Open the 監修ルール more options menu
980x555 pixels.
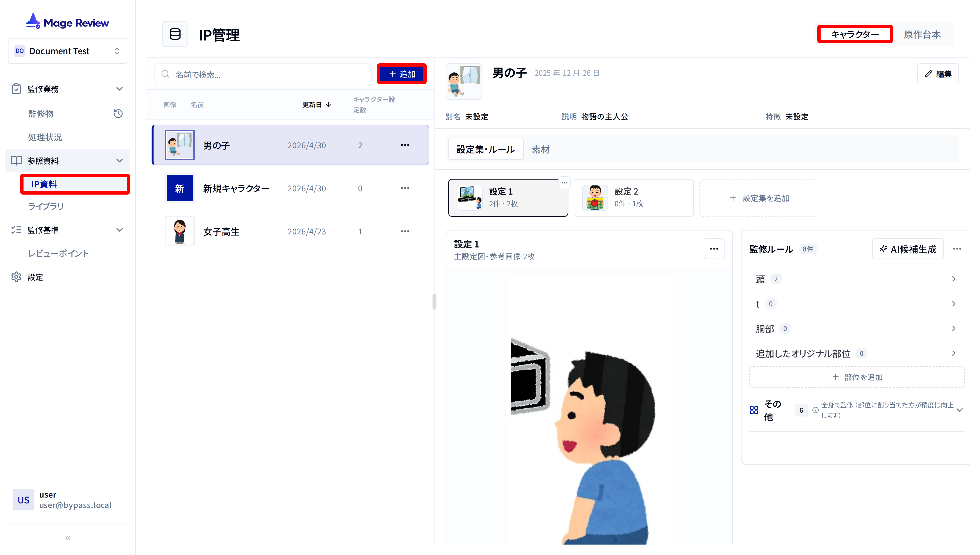click(957, 249)
